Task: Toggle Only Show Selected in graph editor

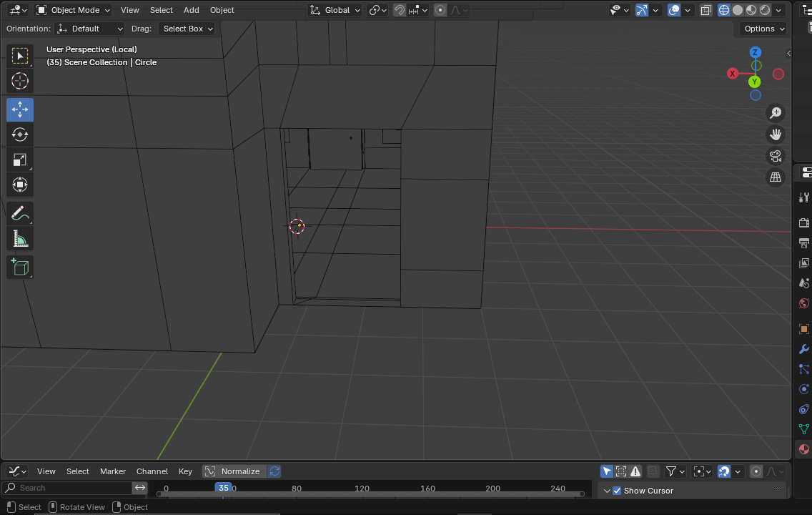Action: (606, 471)
